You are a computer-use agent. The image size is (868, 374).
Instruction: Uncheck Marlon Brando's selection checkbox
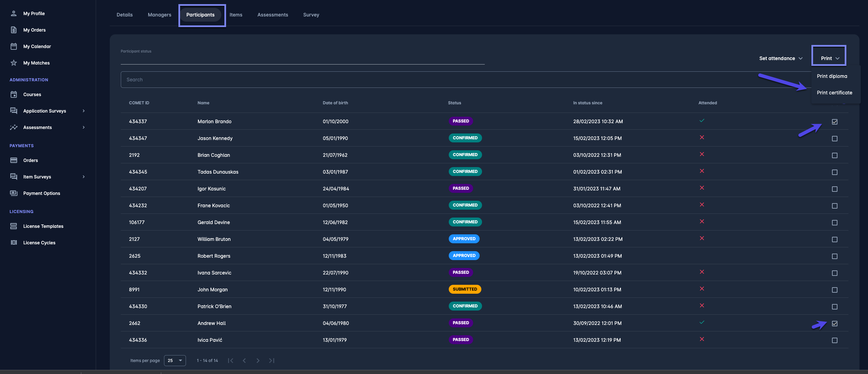coord(834,122)
